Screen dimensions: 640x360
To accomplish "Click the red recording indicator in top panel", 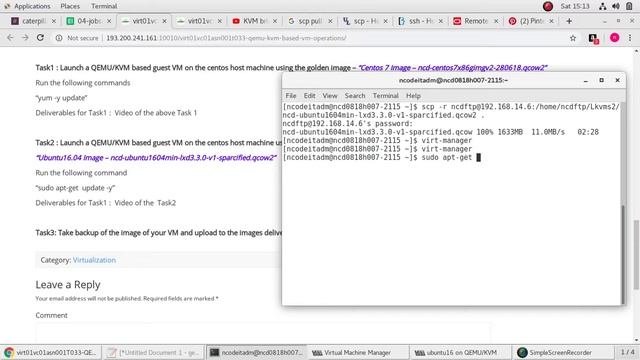I will (x=548, y=6).
